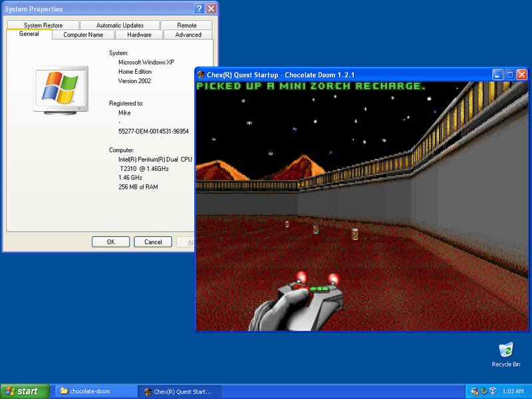Click the Chocolate Doom title bar icon
Screen dimensions: 532x399
201,74
